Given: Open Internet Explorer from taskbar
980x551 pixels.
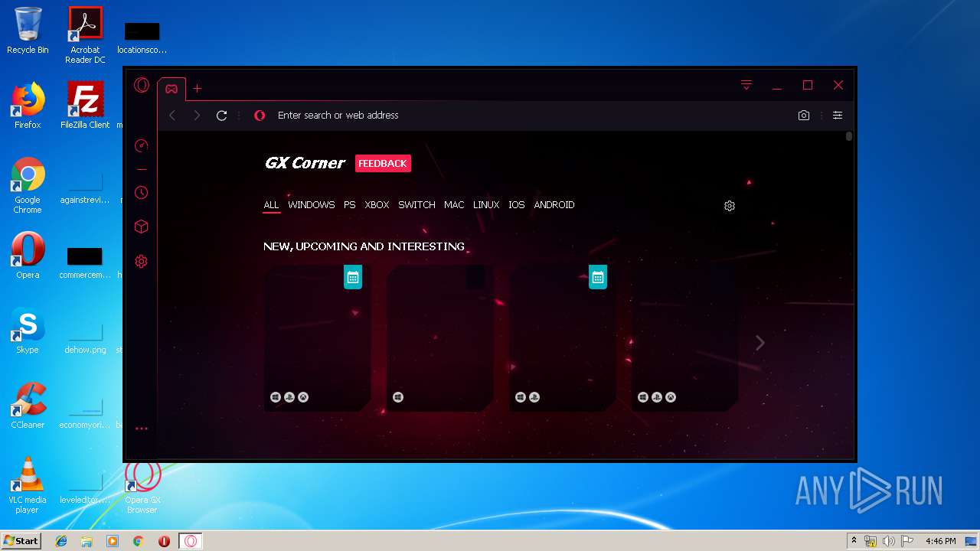Looking at the screenshot, I should pos(61,541).
